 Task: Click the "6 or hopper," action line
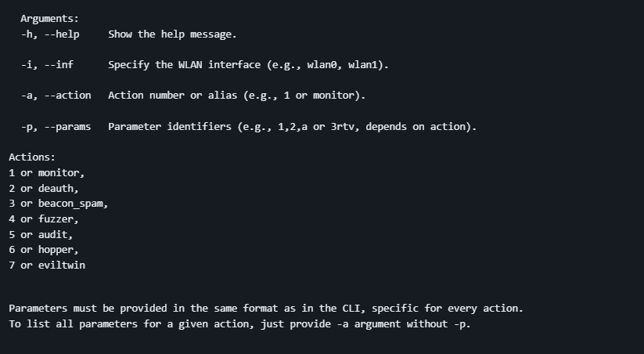44,250
